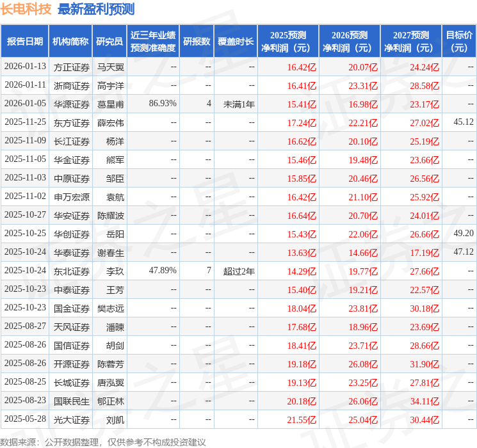Select the 研究员 column header
The height and width of the screenshot is (448, 477).
click(x=109, y=42)
